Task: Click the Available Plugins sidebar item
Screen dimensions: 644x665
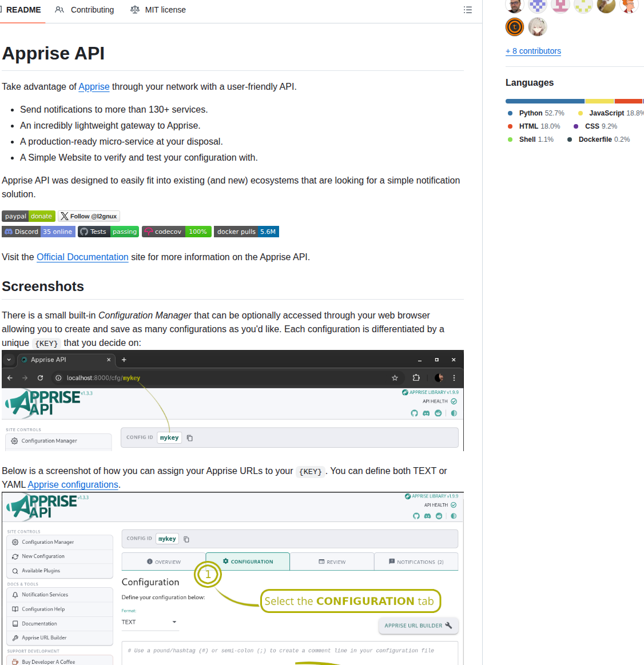Action: [x=60, y=571]
